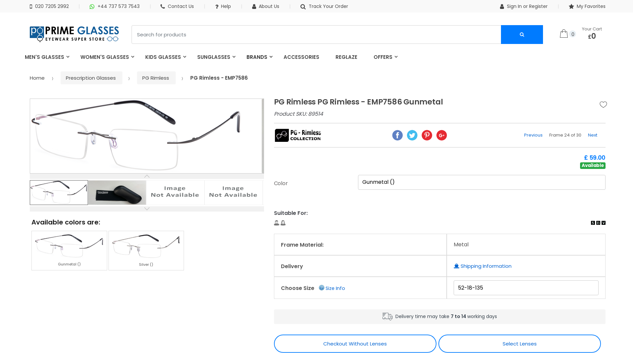Open the Accessories menu item
Image resolution: width=633 pixels, height=364 pixels.
(301, 57)
